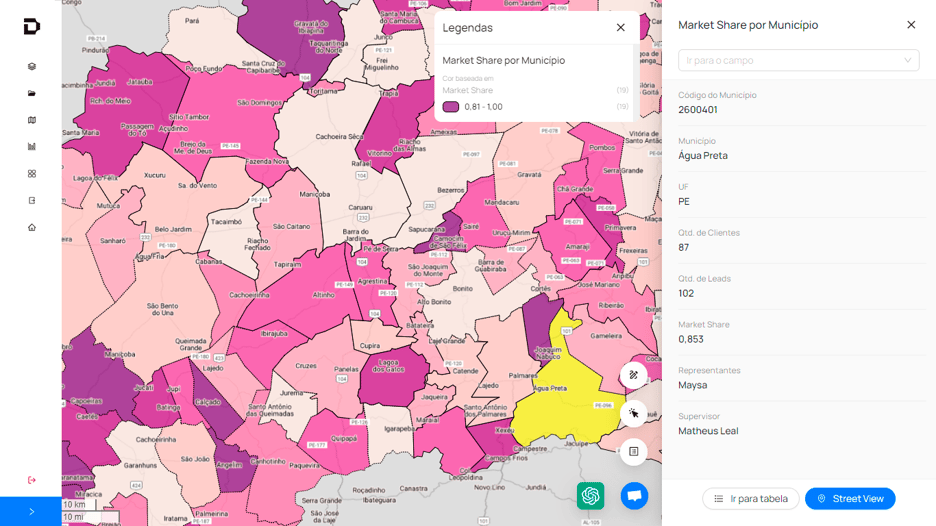Click the app logo in the sidebar
The image size is (936, 526).
click(32, 26)
